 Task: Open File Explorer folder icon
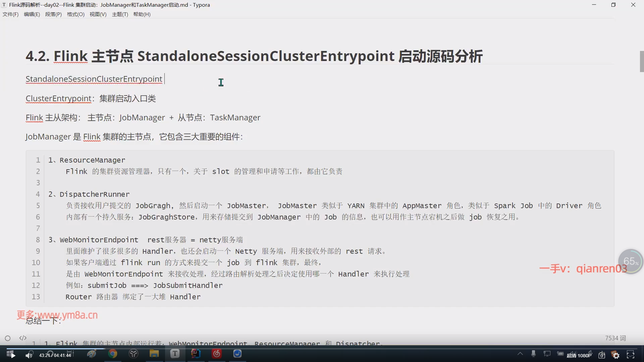154,354
